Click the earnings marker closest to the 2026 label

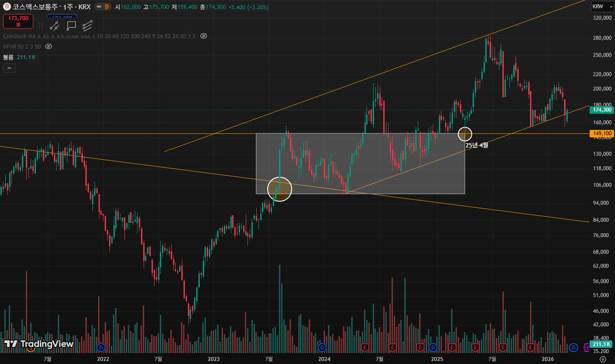530,347
